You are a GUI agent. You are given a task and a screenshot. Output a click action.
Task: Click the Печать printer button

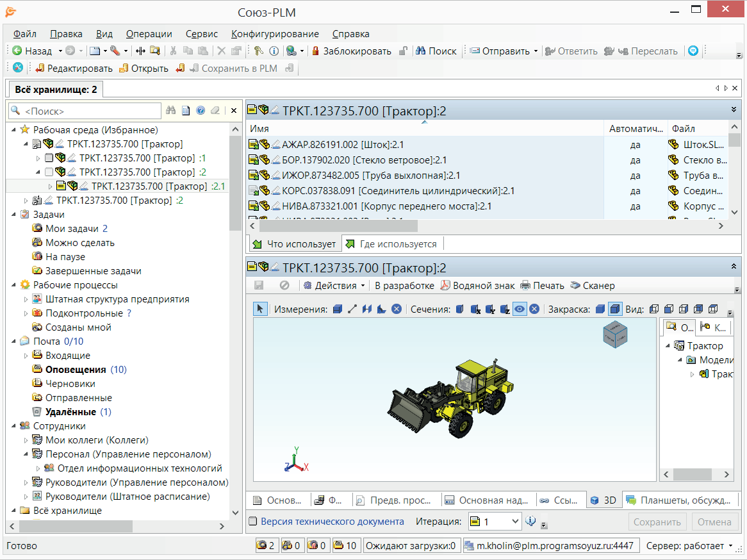coord(542,286)
